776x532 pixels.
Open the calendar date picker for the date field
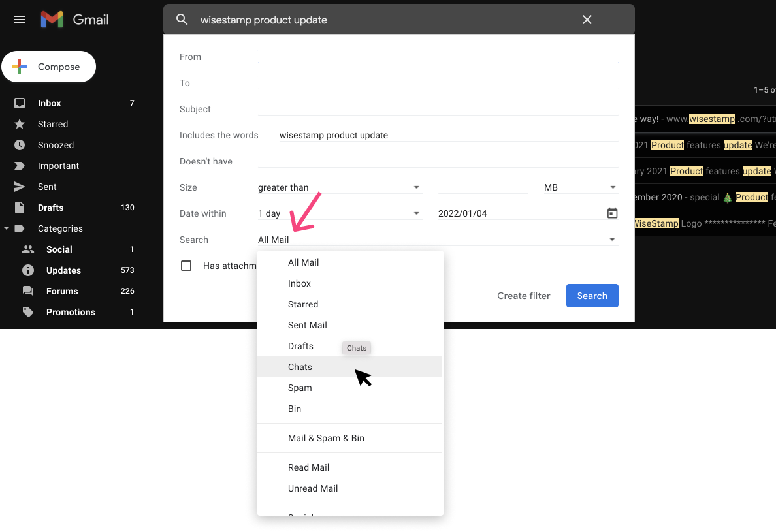612,213
